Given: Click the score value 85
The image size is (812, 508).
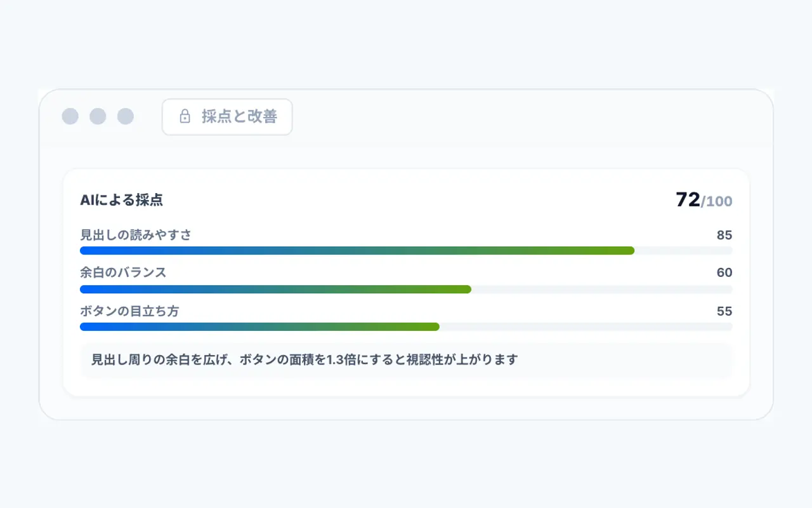Looking at the screenshot, I should tap(724, 235).
